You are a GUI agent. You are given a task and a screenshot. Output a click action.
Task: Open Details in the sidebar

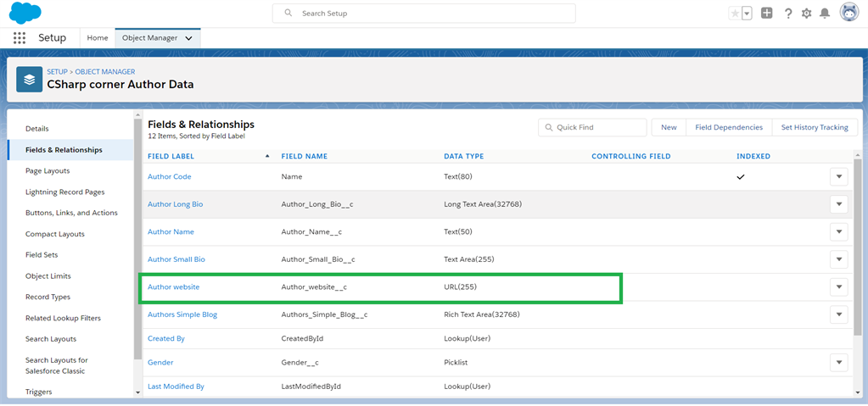[x=37, y=129]
